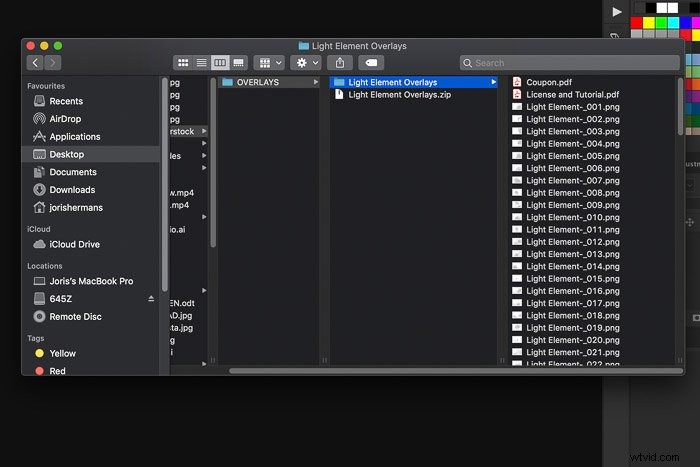Expand the Light Element Overlays folder arrow
The image size is (700, 467).
(x=493, y=82)
